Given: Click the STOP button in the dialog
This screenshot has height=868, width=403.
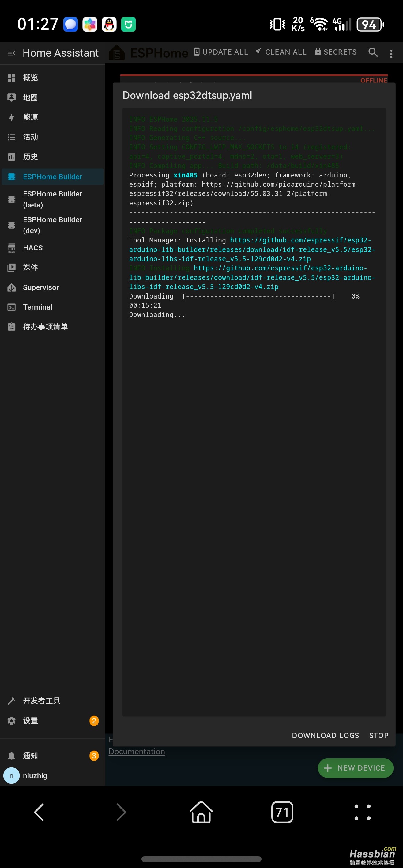Looking at the screenshot, I should coord(379,735).
